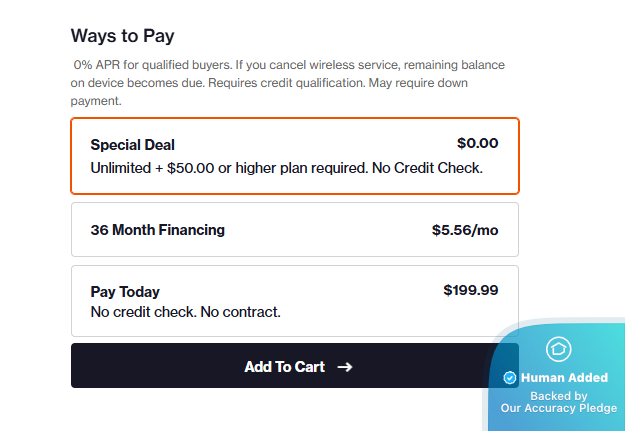
Task: Select the Special Deal payment option
Action: tap(294, 156)
